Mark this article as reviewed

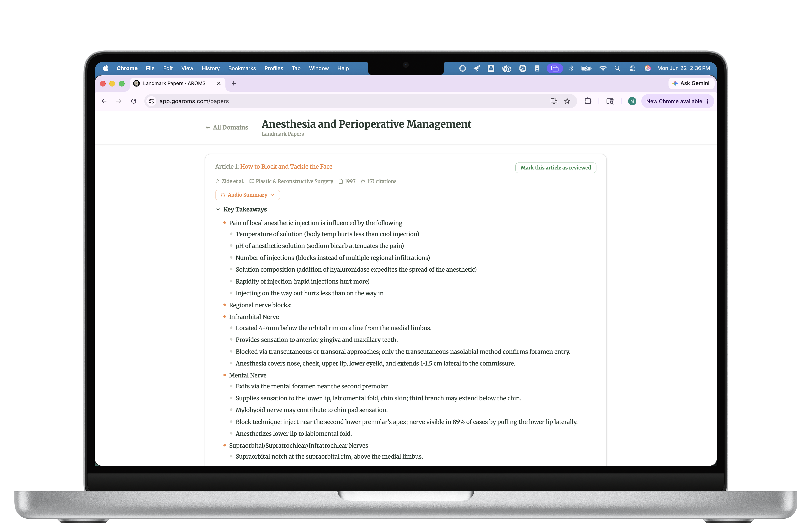(555, 168)
